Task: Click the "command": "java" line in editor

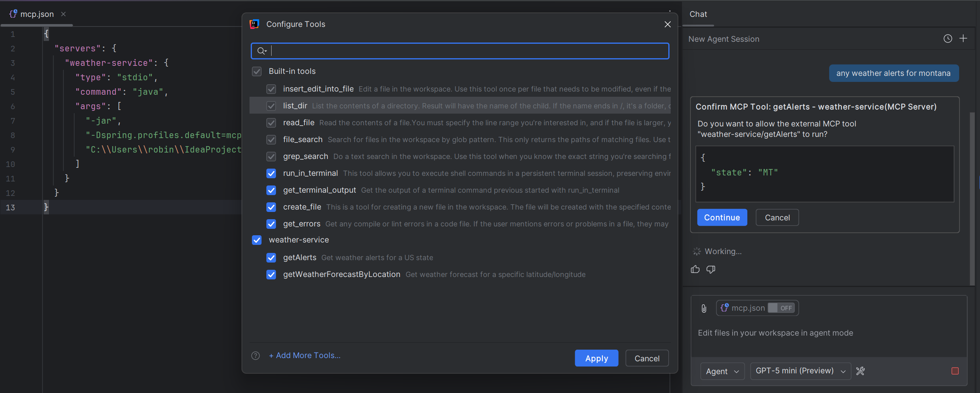Action: tap(122, 92)
